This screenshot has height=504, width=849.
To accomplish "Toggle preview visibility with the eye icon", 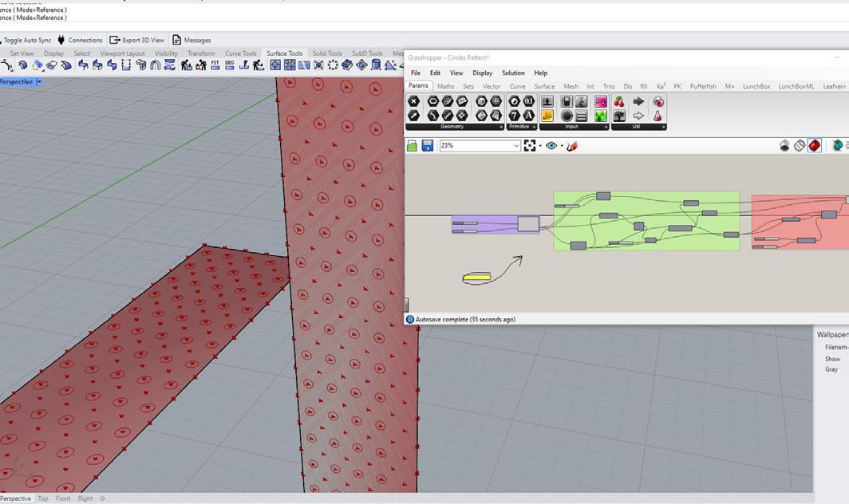I will [x=551, y=146].
